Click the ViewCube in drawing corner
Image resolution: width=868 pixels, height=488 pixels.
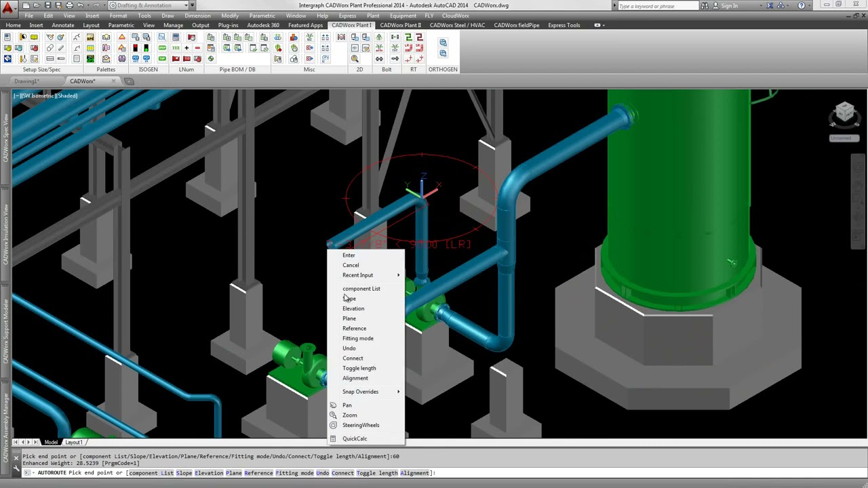(x=845, y=113)
